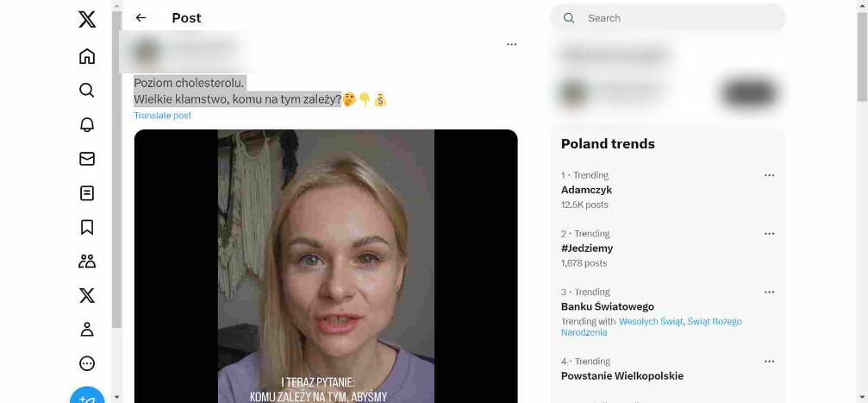This screenshot has height=403, width=868.
Task: Play the video of the post
Action: coord(326,266)
